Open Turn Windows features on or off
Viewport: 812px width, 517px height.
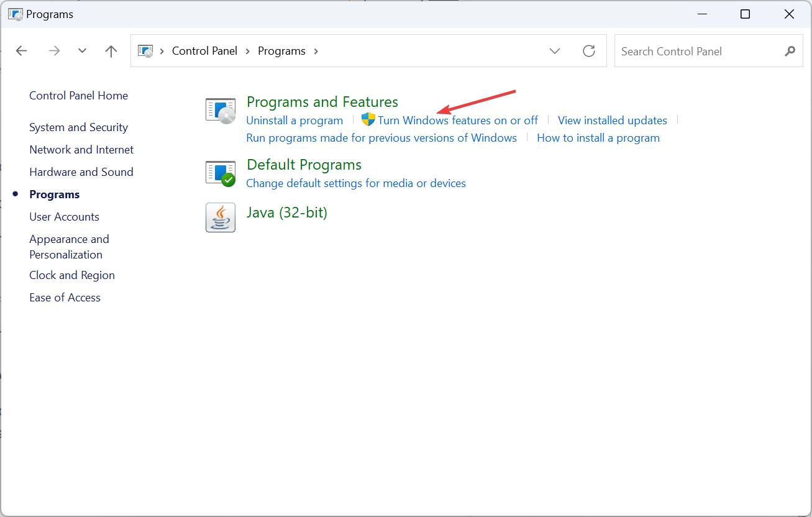tap(458, 121)
